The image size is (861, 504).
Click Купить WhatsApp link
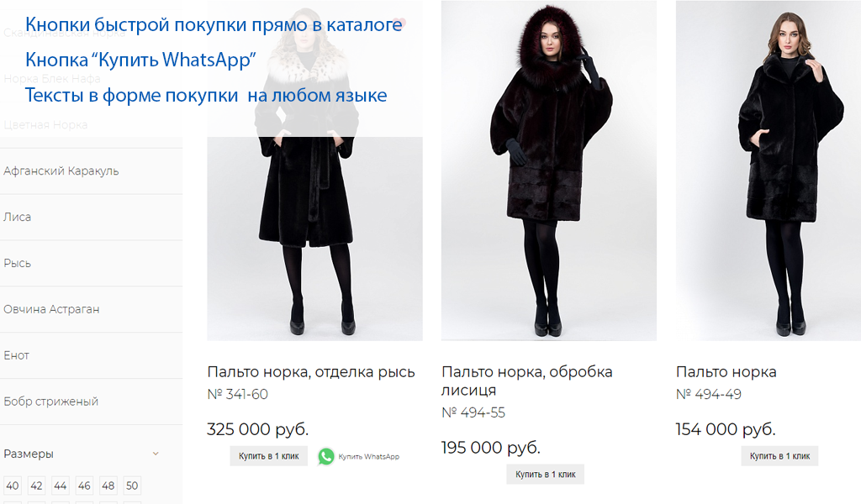(x=368, y=456)
